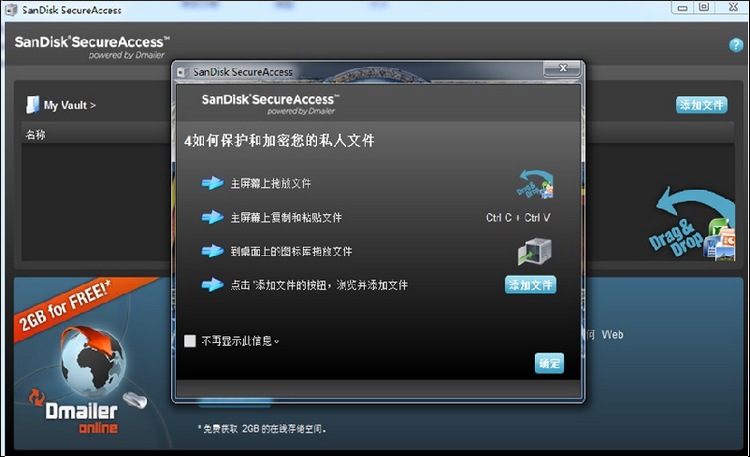The width and height of the screenshot is (750, 457).
Task: Click SanDisk app icon in main title bar
Action: (11, 10)
